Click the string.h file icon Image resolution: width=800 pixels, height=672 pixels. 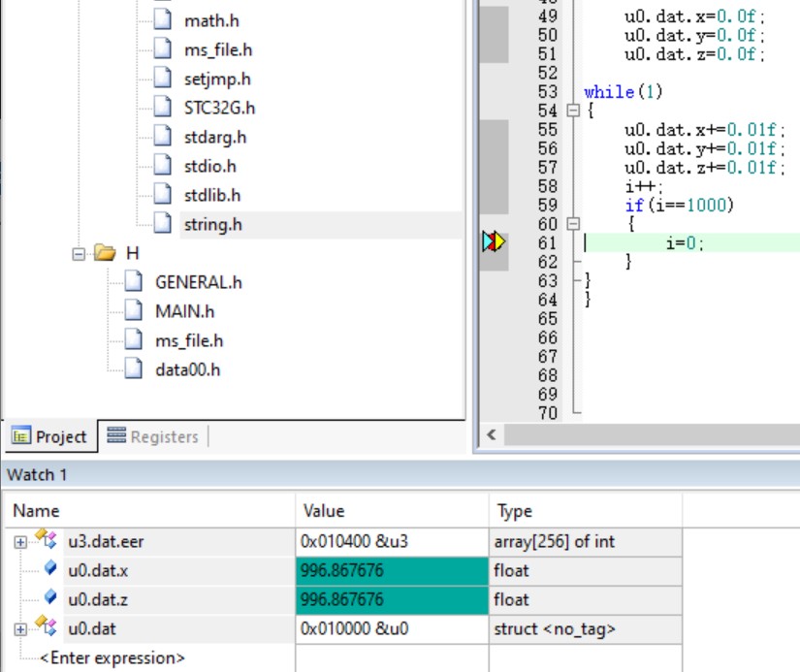click(x=163, y=223)
